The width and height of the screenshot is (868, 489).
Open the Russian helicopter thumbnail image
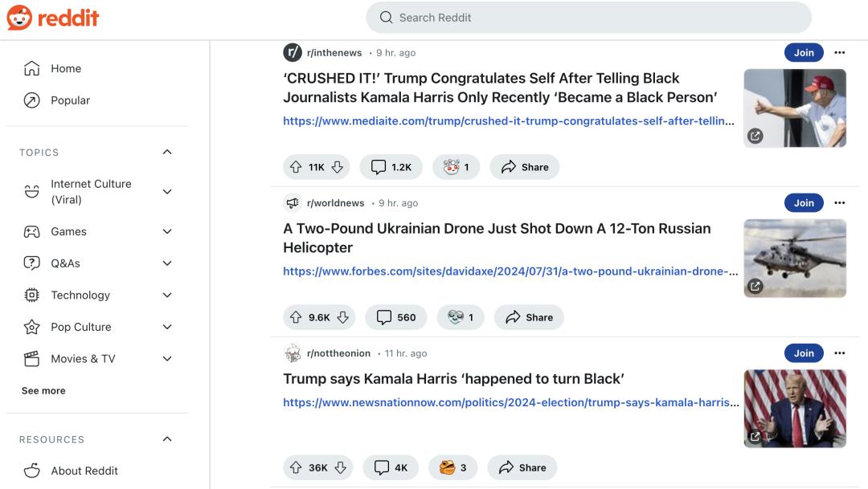coord(795,259)
